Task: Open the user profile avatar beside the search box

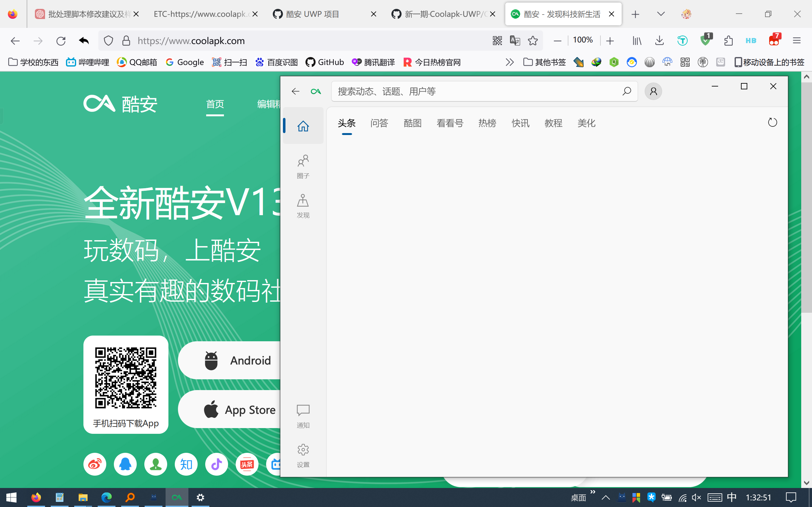Action: pos(653,91)
